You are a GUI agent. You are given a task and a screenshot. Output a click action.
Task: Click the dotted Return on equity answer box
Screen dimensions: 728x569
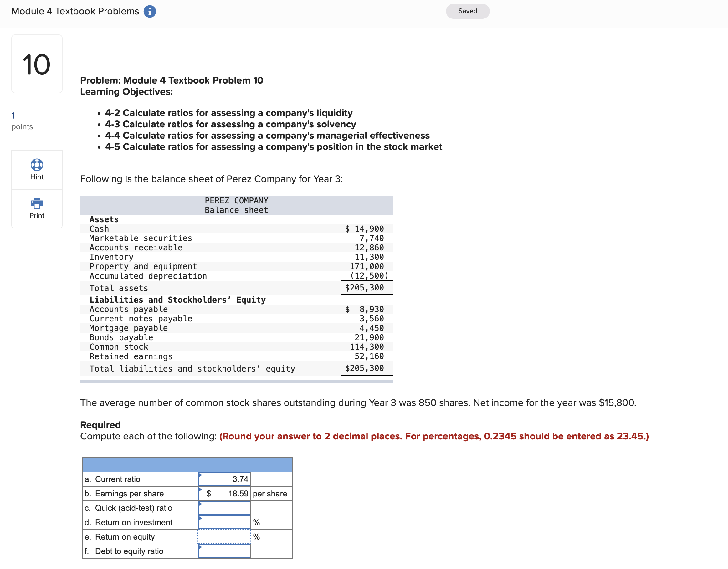pos(224,536)
